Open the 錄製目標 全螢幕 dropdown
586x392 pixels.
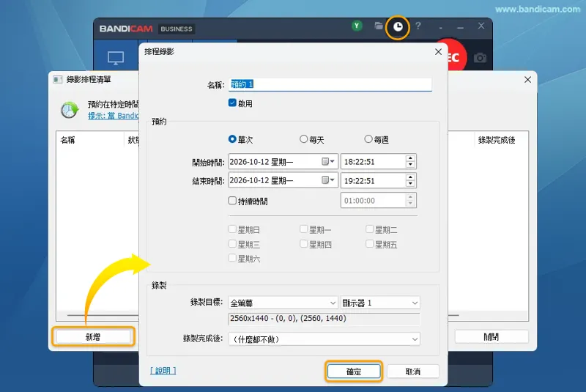pyautogui.click(x=283, y=303)
